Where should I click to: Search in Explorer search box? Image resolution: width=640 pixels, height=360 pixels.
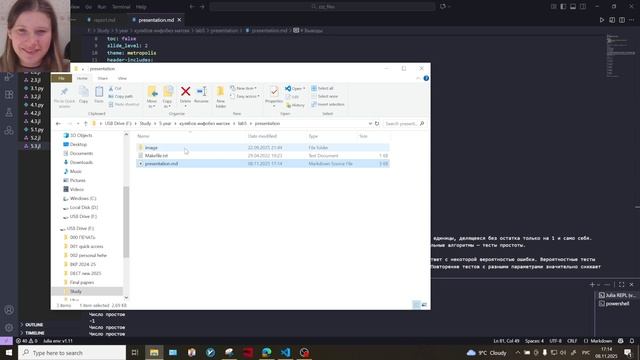click(404, 123)
